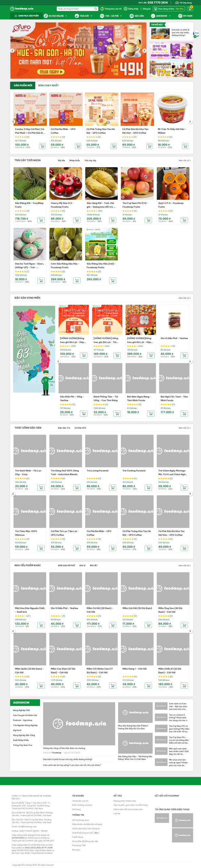Add 'Bánh Phồng Tôm' to cart
Image resolution: width=201 pixels, height=868 pixels.
coord(117,414)
